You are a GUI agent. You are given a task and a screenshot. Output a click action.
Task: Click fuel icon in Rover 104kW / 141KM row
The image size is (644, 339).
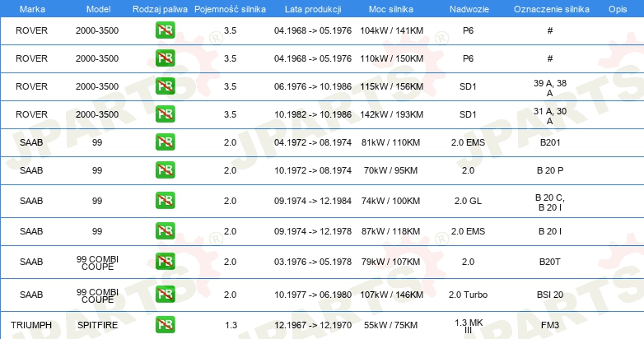point(165,30)
